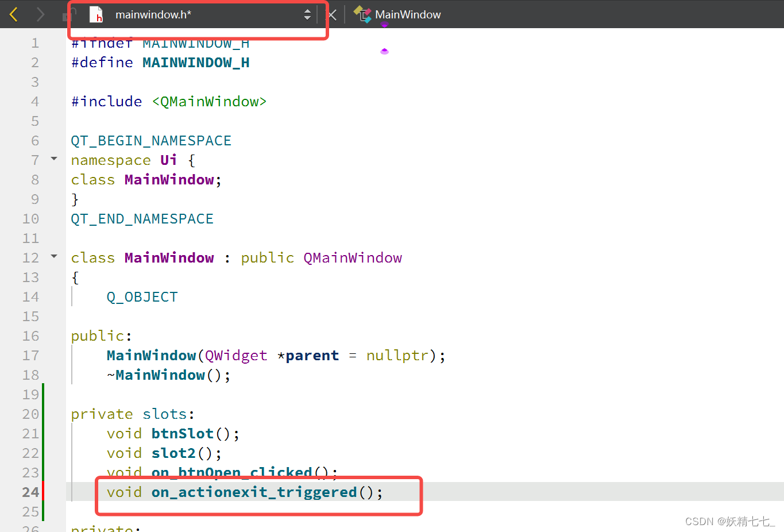Click the on_actionexit_triggered function name
Screen dimensions: 784x532
pyautogui.click(x=254, y=492)
